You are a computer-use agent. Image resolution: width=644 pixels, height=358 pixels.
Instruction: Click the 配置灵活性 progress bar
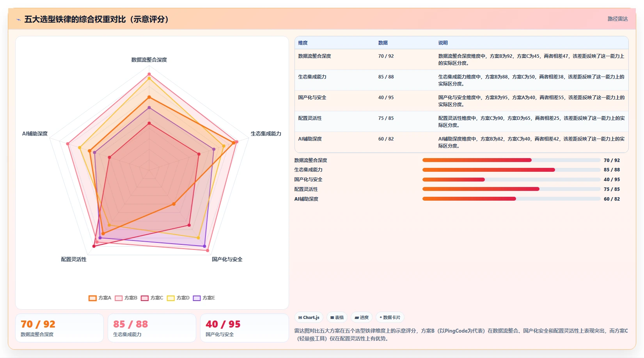click(x=511, y=189)
